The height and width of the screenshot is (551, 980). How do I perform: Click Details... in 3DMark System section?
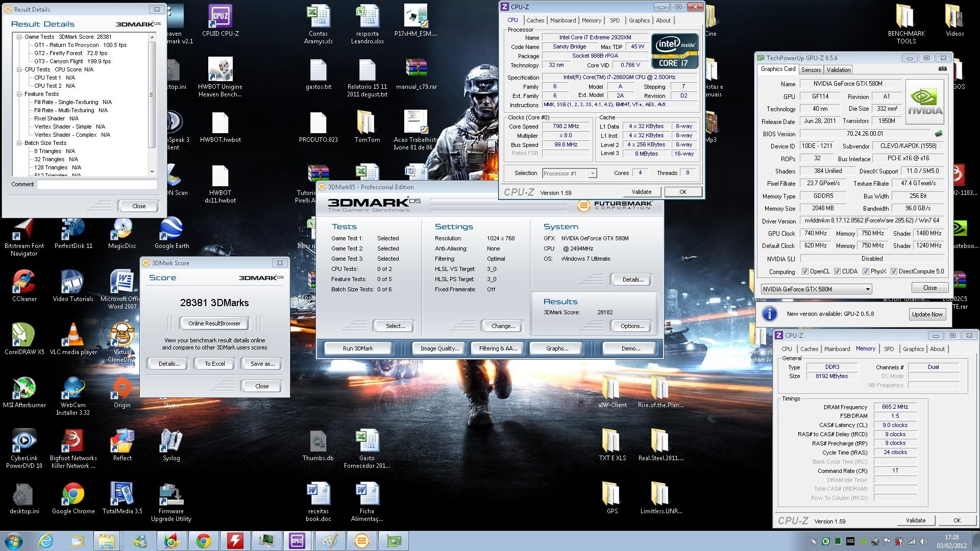pyautogui.click(x=632, y=280)
